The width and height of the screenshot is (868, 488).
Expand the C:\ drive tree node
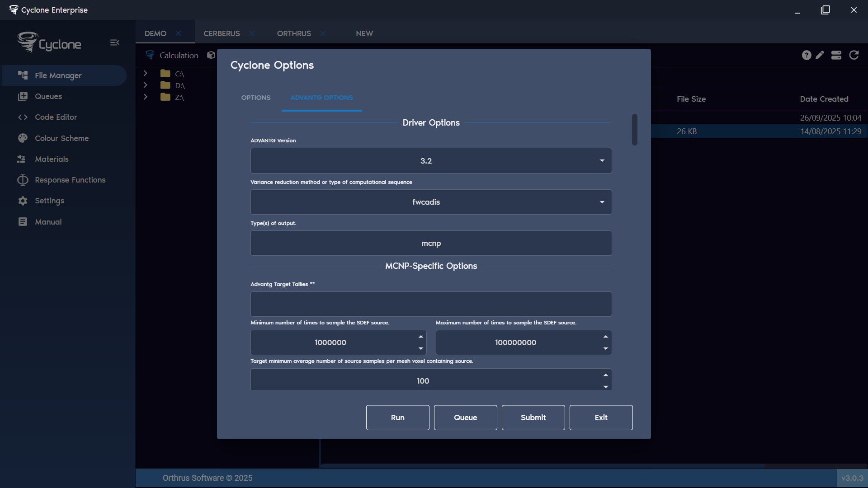point(145,73)
